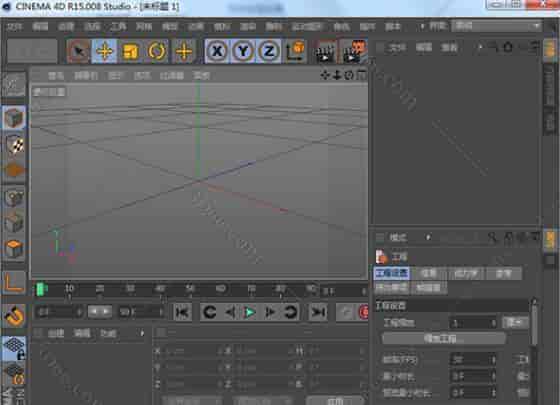Enable Model mode cube icon
The height and width of the screenshot is (405, 560).
tap(14, 118)
